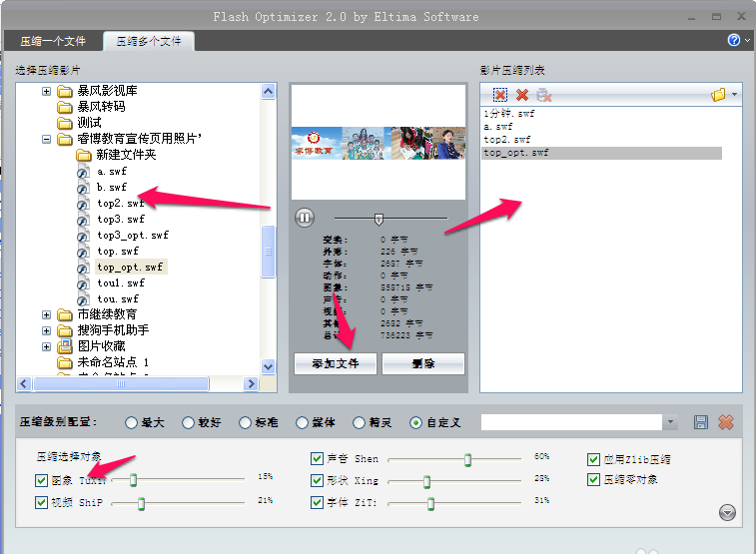Image resolution: width=756 pixels, height=554 pixels.
Task: Move the preview playback position slider
Action: tap(378, 220)
